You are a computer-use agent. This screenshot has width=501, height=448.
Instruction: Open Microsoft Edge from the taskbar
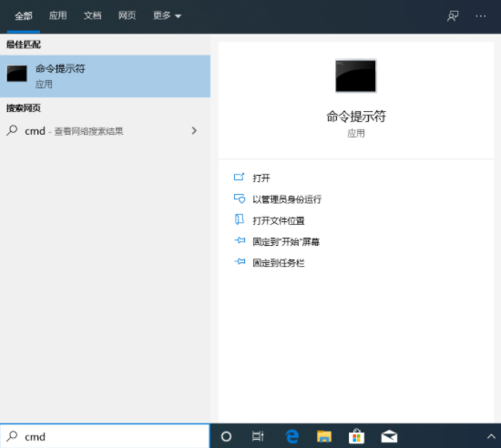pos(291,436)
